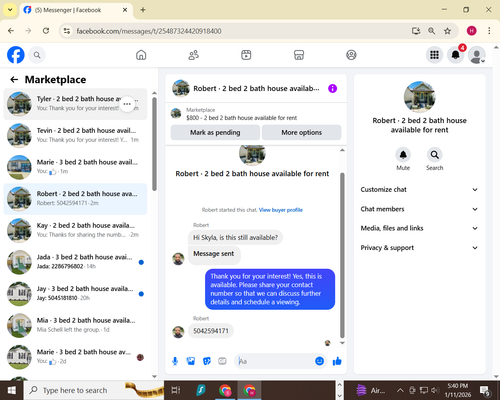Screen dimensions: 500x400
Task: Open Task View on the taskbar
Action: [176, 390]
